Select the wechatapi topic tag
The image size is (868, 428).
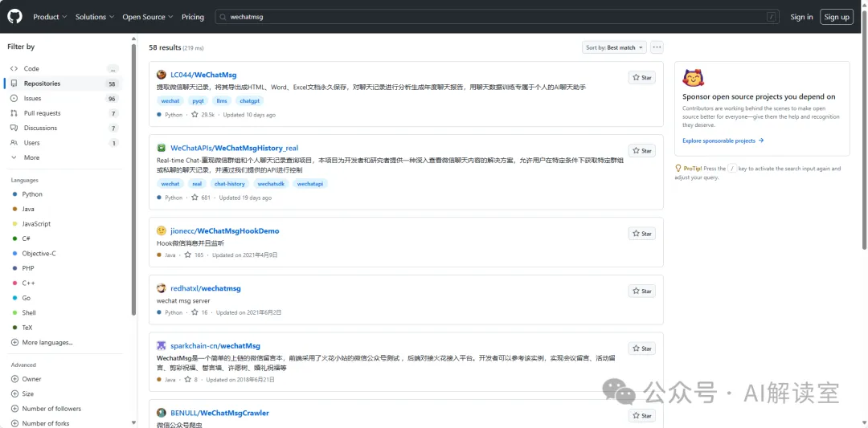coord(310,184)
